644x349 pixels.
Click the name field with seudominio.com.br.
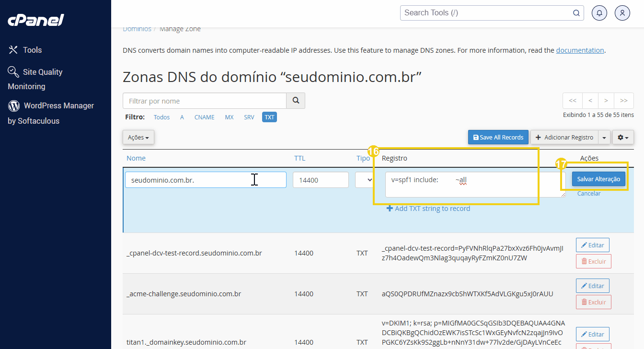pyautogui.click(x=206, y=180)
